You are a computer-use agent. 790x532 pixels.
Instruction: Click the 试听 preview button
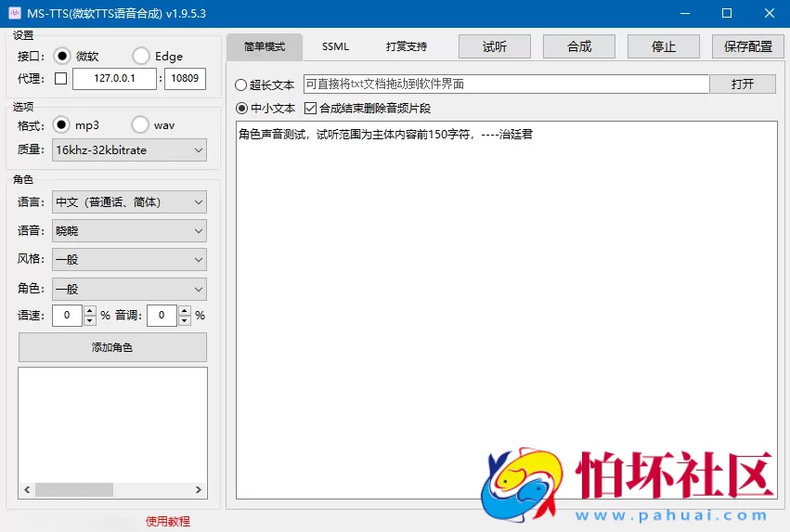(x=494, y=46)
